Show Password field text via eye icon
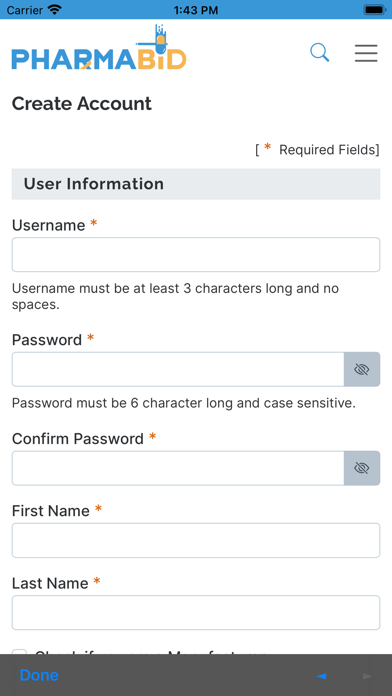Viewport: 392px width, 696px height. click(x=362, y=369)
